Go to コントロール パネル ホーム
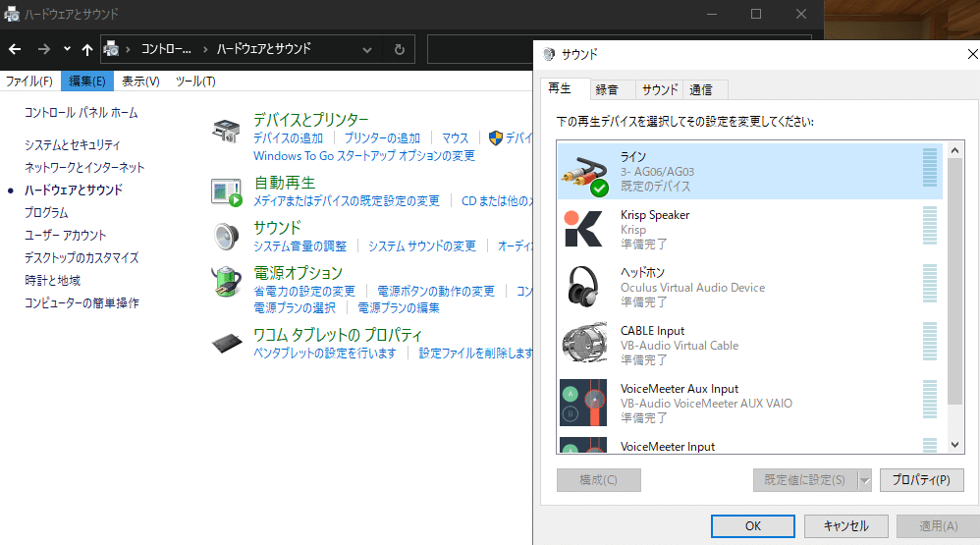The image size is (980, 545). coord(82,113)
